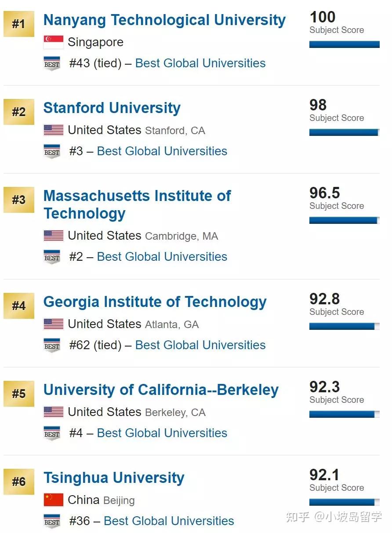Viewport: 392px width, 533px height.
Task: Click the US flag next to Atlanta, GA
Action: 54,324
